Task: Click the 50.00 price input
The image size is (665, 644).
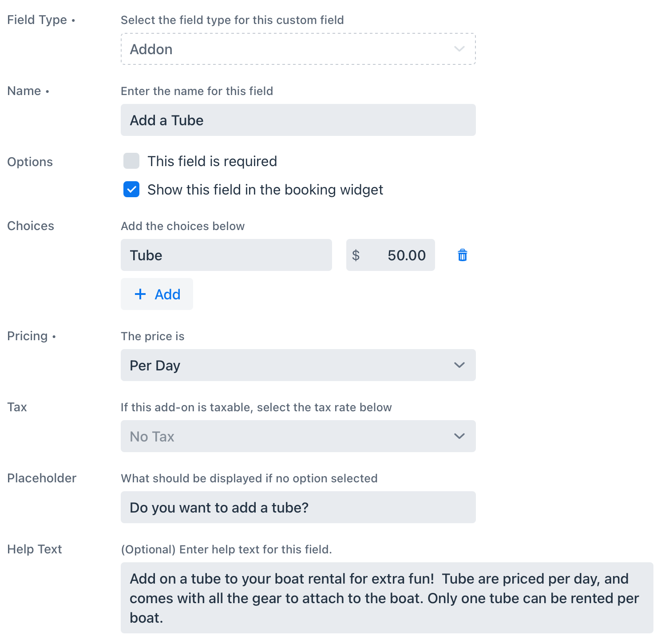Action: pos(391,255)
